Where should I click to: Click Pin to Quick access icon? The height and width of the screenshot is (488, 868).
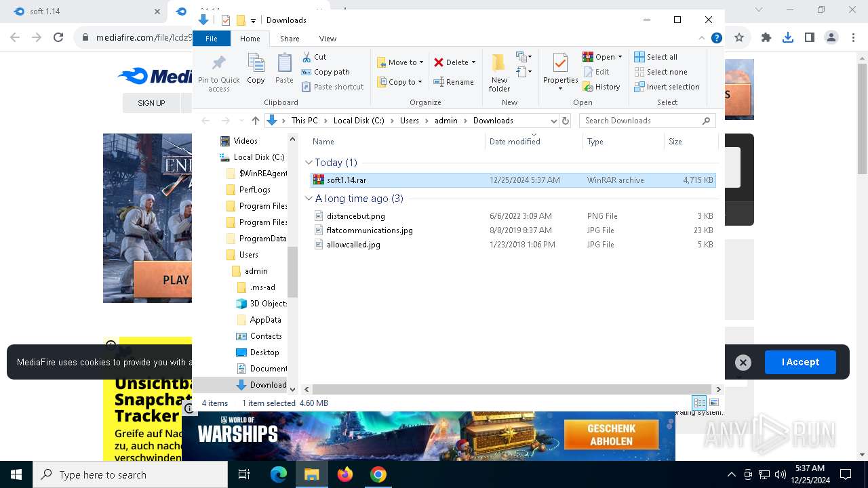218,73
